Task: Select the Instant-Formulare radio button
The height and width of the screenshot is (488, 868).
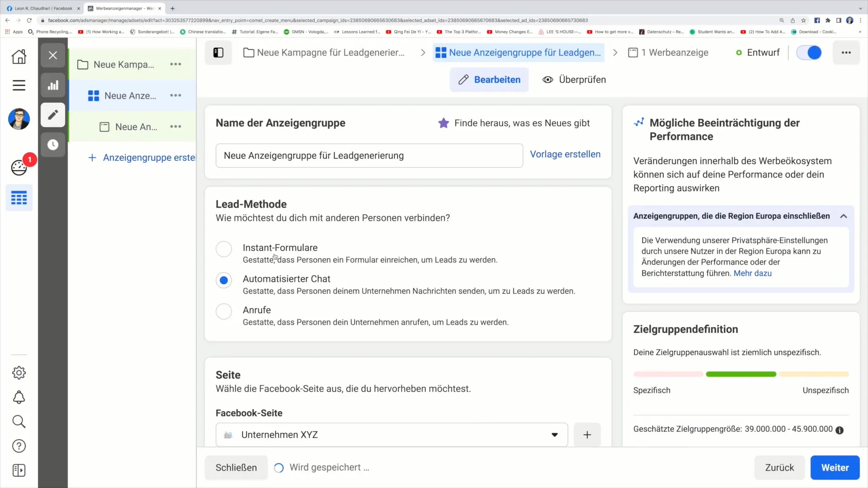Action: tap(224, 249)
